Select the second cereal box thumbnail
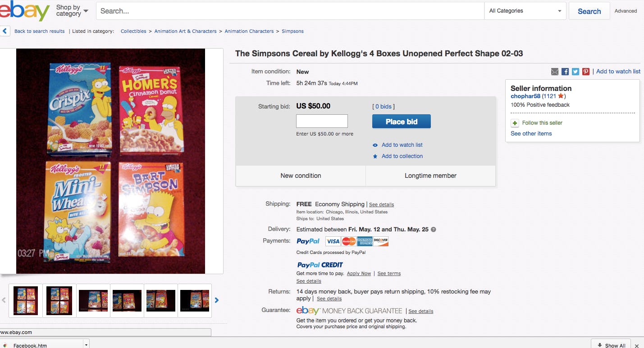 tap(59, 300)
